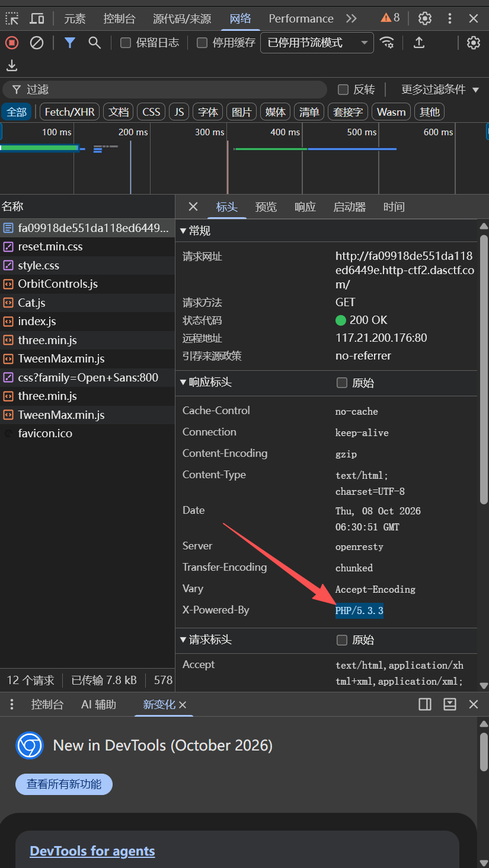Open network search with magnifier icon
Image resolution: width=489 pixels, height=868 pixels.
coord(94,43)
